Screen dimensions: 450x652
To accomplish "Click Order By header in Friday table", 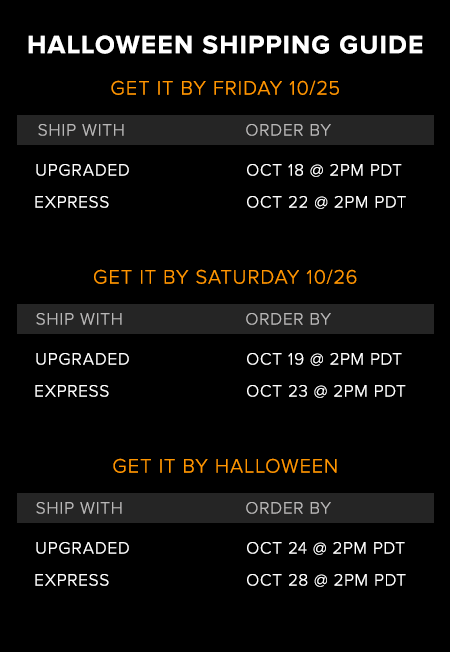I will click(x=288, y=130).
